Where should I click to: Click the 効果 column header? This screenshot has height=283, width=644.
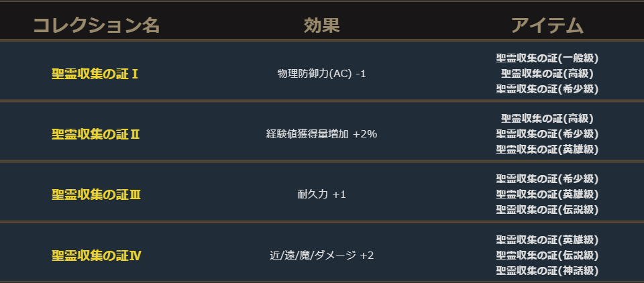321,25
